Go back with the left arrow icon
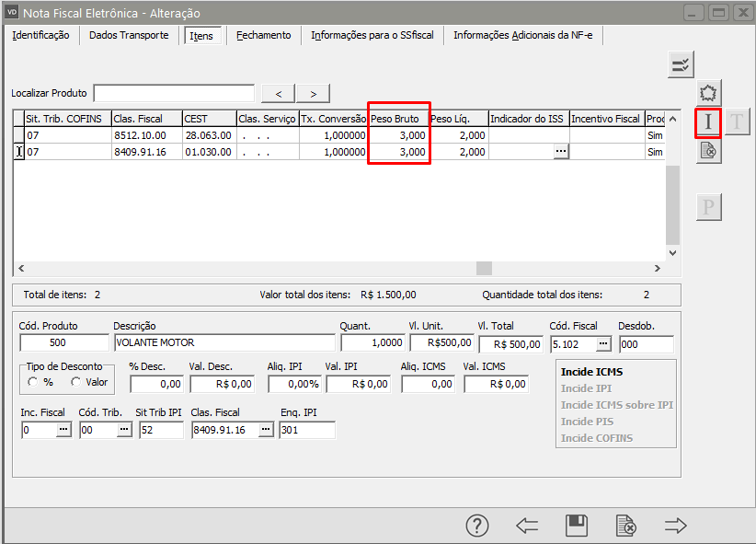This screenshot has height=544, width=756. click(527, 526)
